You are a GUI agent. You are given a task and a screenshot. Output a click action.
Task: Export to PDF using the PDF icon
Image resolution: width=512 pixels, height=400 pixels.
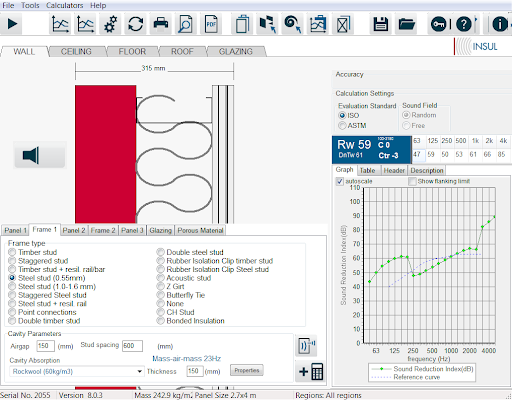click(x=211, y=24)
